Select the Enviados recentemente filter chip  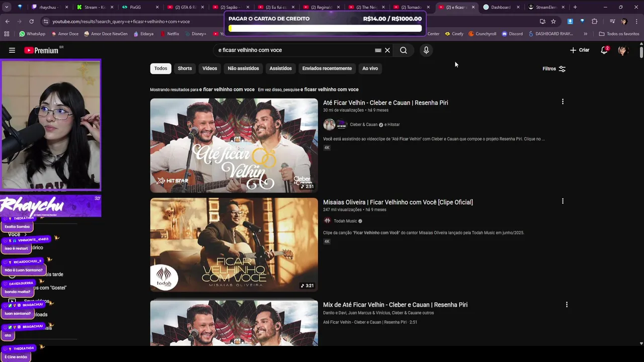coord(327,68)
